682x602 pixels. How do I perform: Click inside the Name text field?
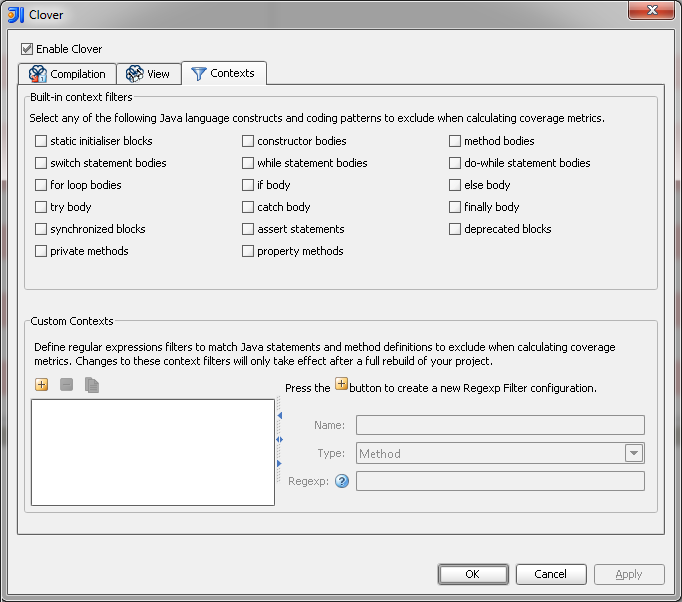(500, 425)
